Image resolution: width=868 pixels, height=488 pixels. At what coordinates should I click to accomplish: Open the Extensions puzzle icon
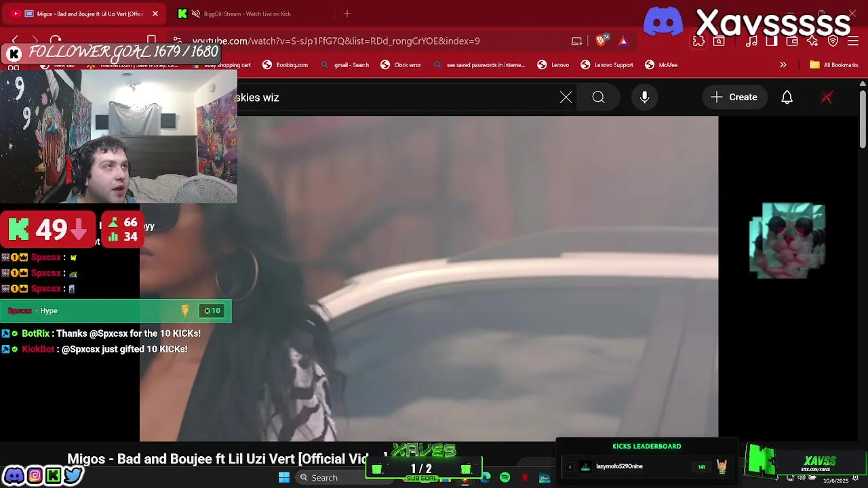(x=698, y=41)
